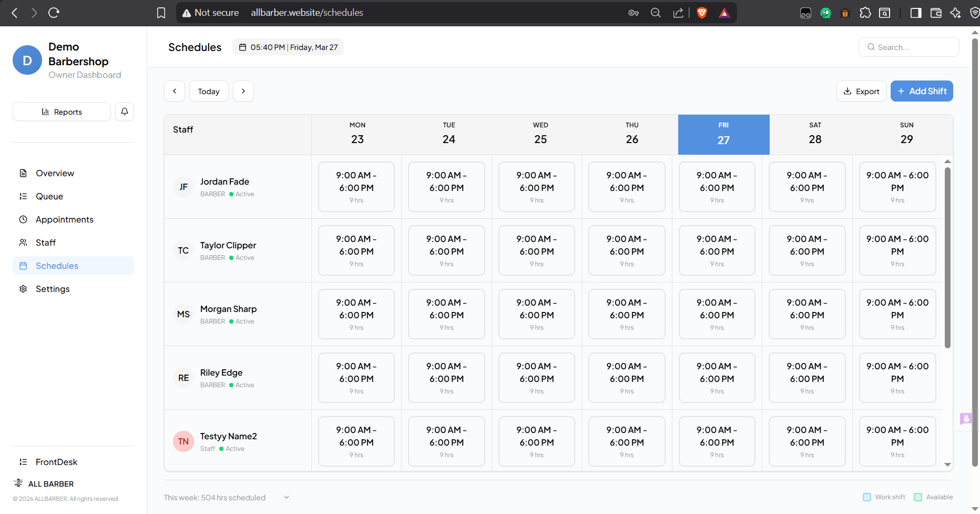Click the date and time badge
The height and width of the screenshot is (514, 980).
pos(288,47)
